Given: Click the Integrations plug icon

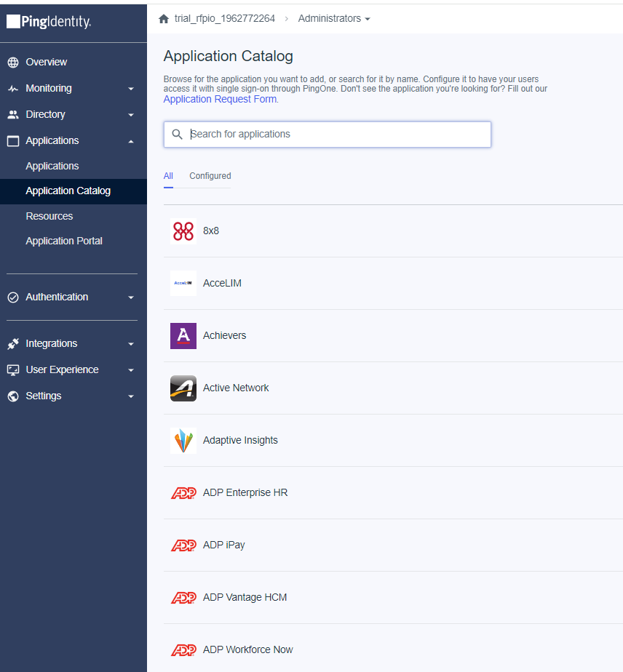Looking at the screenshot, I should 13,344.
